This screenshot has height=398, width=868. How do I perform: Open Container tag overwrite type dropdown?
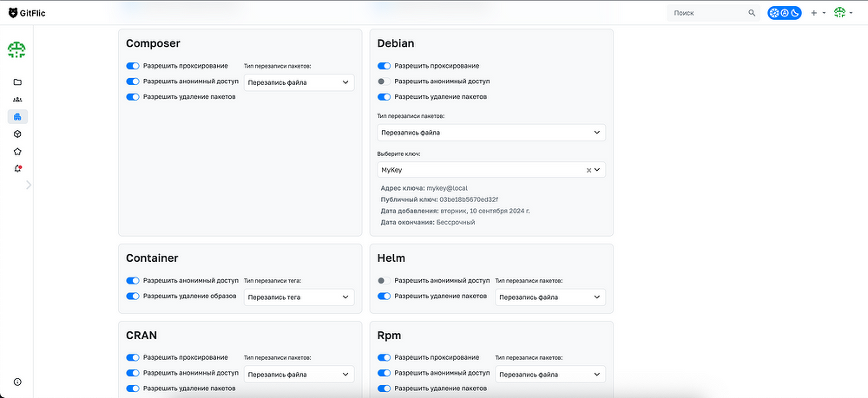click(x=299, y=297)
